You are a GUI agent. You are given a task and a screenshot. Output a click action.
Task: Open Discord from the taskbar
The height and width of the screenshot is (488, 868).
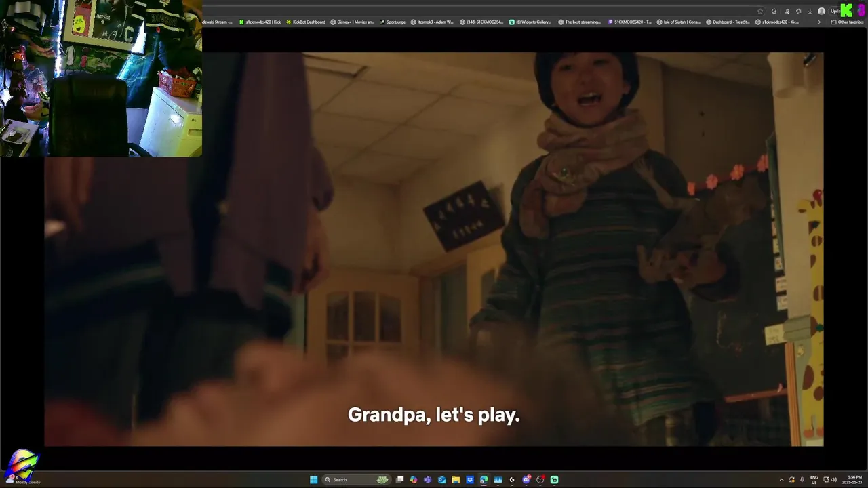click(x=526, y=480)
